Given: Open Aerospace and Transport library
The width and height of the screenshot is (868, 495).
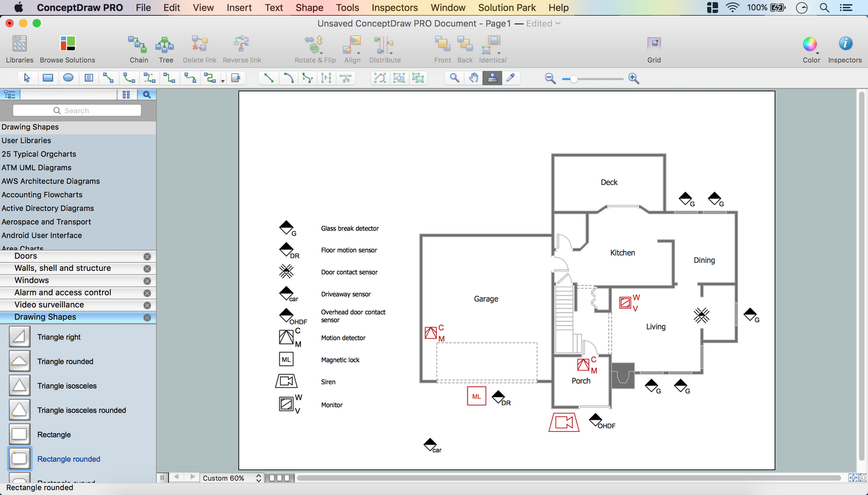Looking at the screenshot, I should pyautogui.click(x=46, y=222).
